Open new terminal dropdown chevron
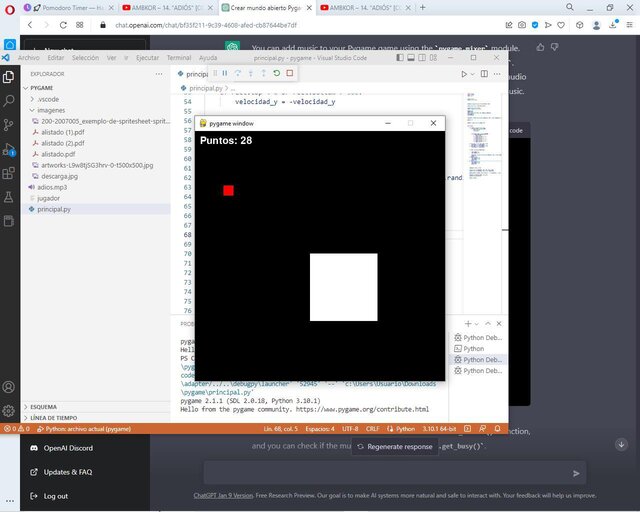640x512 pixels. [476, 324]
